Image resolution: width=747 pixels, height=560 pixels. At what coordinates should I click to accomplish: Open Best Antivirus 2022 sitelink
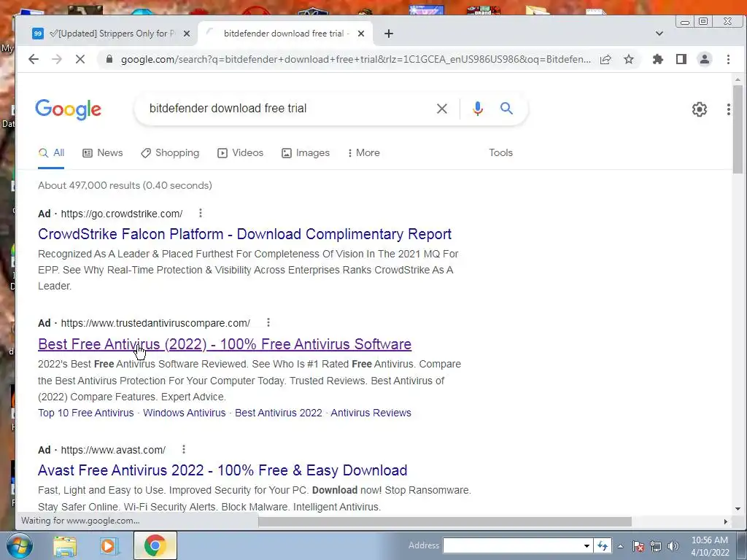click(279, 413)
